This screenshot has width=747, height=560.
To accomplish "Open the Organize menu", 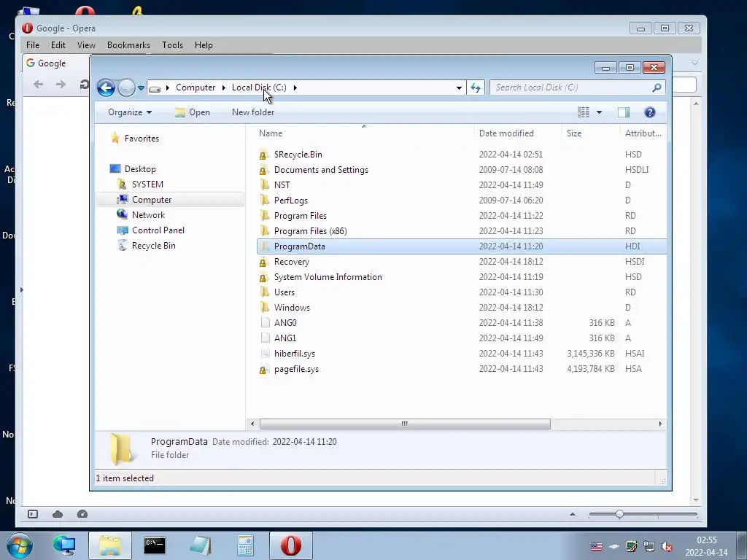I will (x=130, y=112).
